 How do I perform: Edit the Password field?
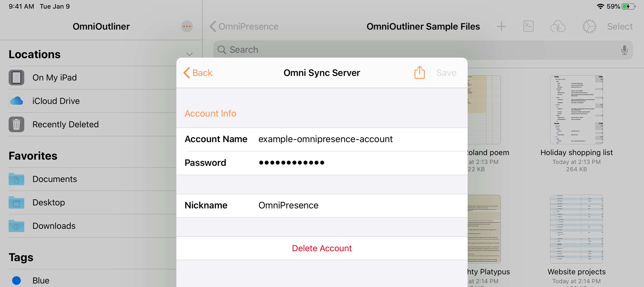(322, 163)
